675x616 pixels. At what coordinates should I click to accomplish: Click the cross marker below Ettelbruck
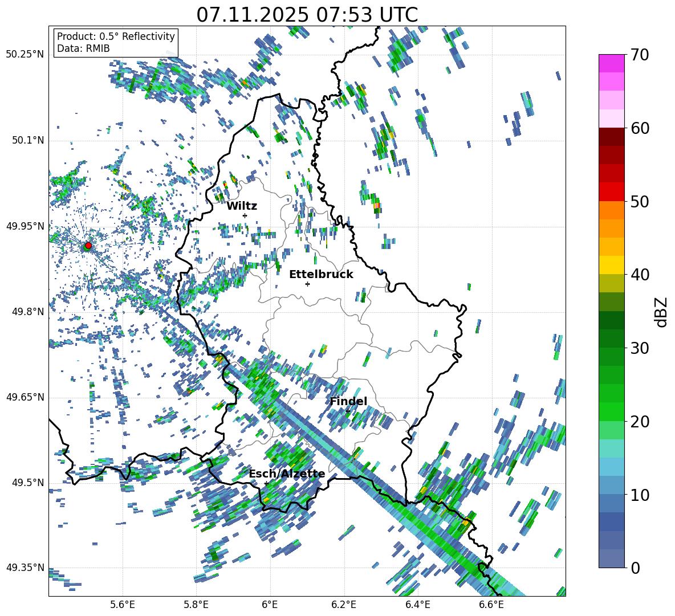(x=307, y=284)
